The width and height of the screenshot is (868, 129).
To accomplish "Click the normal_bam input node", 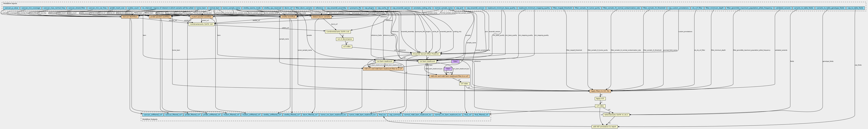I will point(214,8).
